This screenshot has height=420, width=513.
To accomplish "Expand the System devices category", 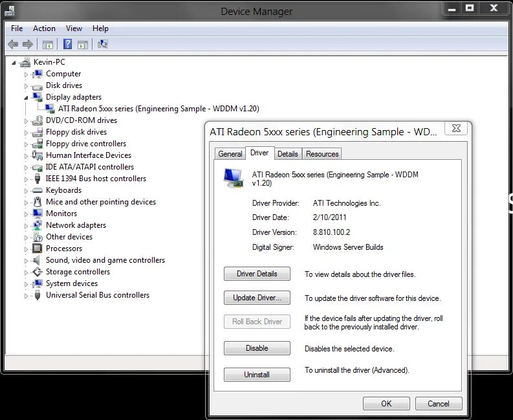I will (x=26, y=284).
